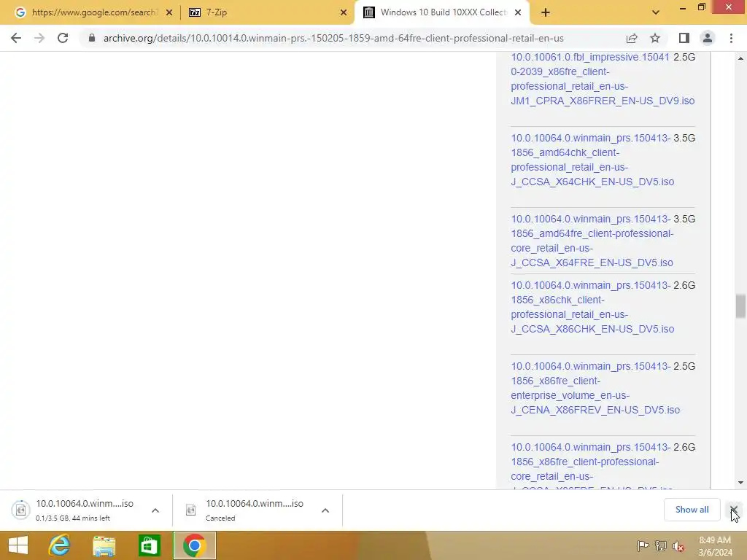Viewport: 747px width, 560px height.
Task: Open a new browser tab
Action: pos(546,13)
